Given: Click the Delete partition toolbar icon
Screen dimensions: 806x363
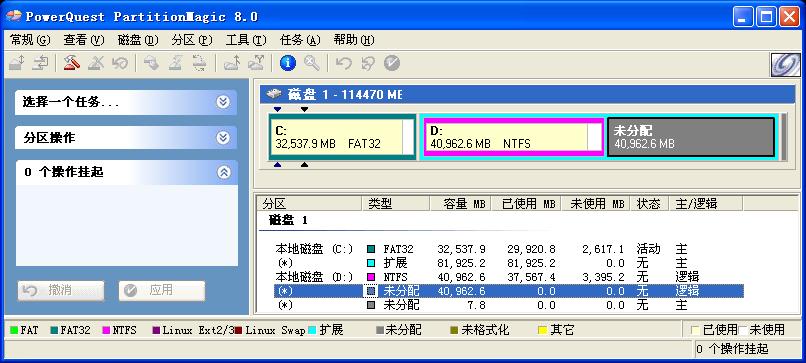Looking at the screenshot, I should tap(96, 63).
